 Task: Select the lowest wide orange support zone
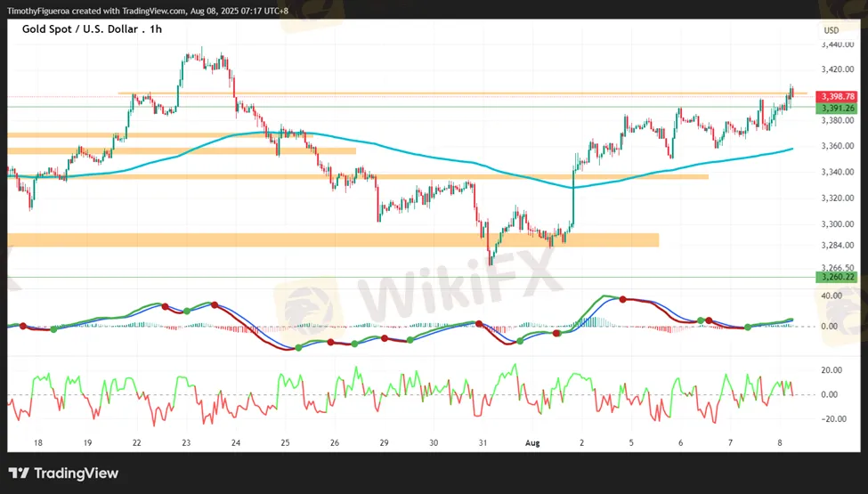coord(334,240)
